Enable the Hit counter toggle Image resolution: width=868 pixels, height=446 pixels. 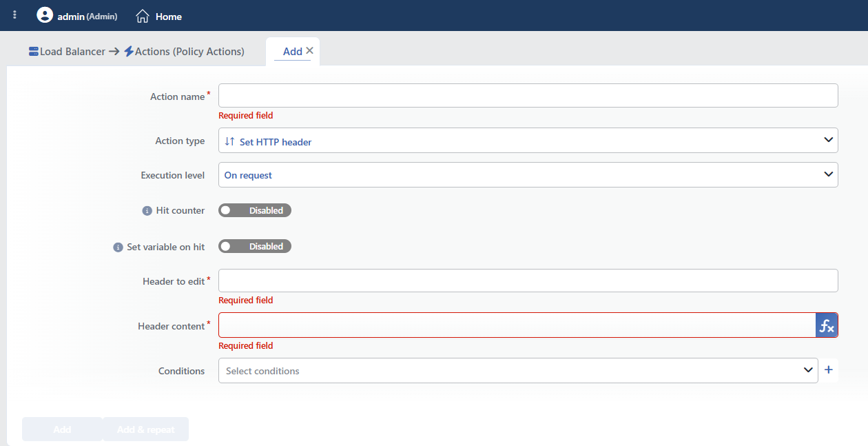(x=255, y=210)
